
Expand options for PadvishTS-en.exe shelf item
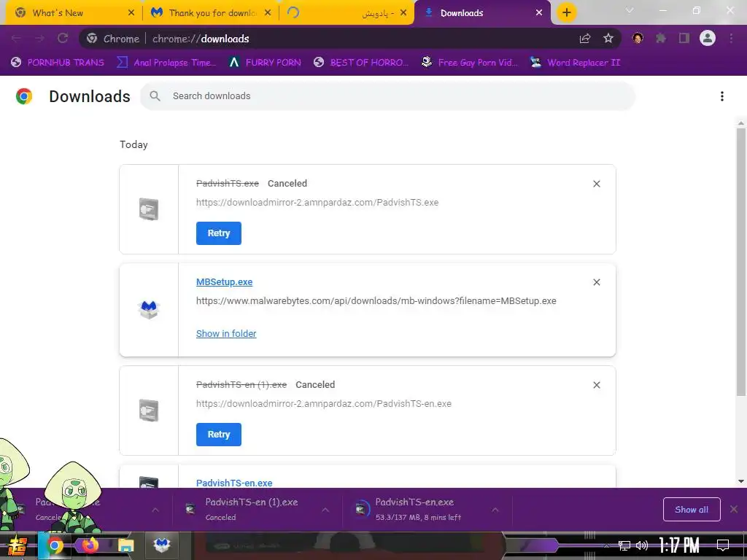coord(495,510)
